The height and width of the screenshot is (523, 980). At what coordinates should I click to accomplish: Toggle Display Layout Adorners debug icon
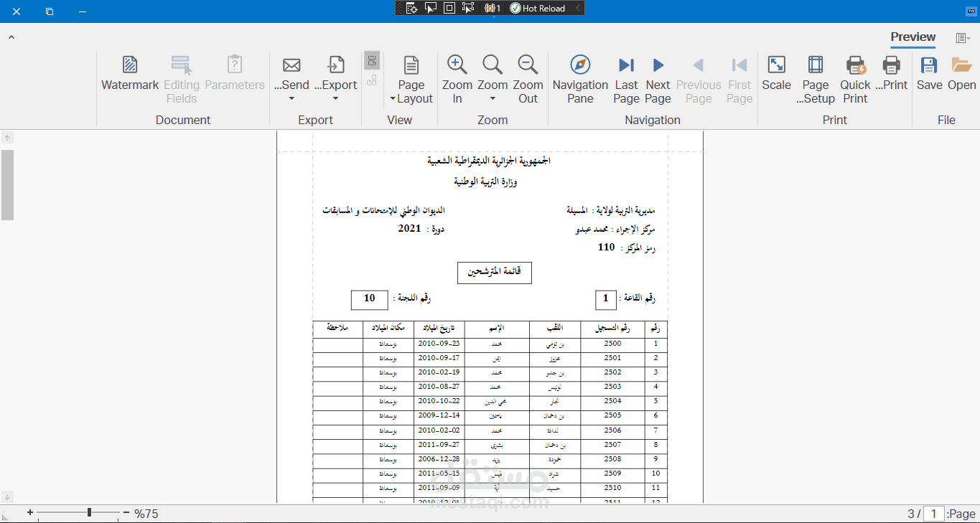pyautogui.click(x=449, y=8)
